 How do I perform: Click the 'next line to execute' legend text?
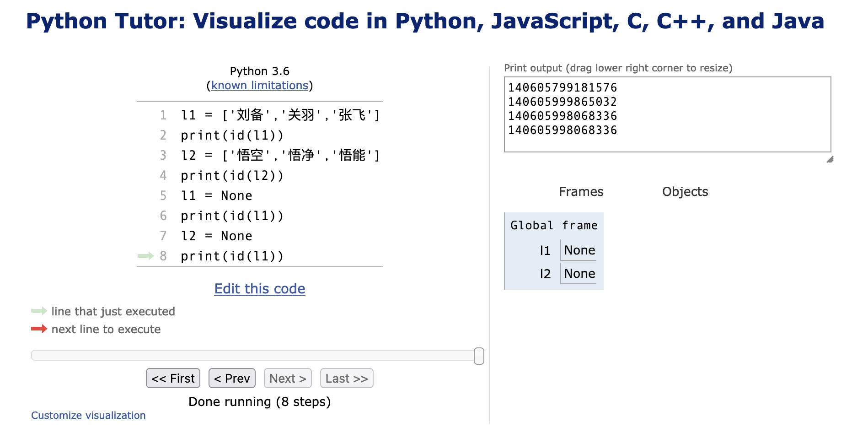pyautogui.click(x=106, y=329)
